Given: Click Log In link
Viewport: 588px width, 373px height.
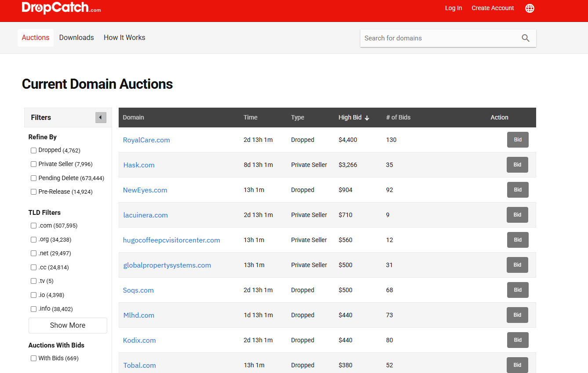Looking at the screenshot, I should 453,8.
